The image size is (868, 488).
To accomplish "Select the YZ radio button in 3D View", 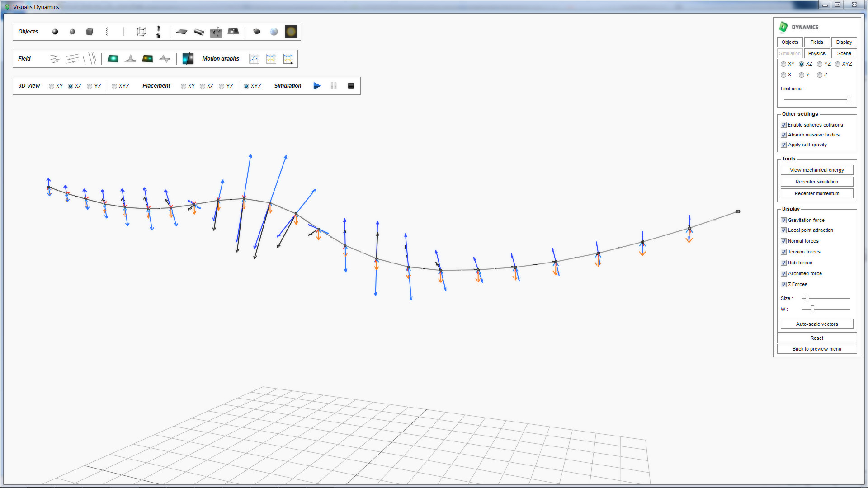I will tap(90, 86).
